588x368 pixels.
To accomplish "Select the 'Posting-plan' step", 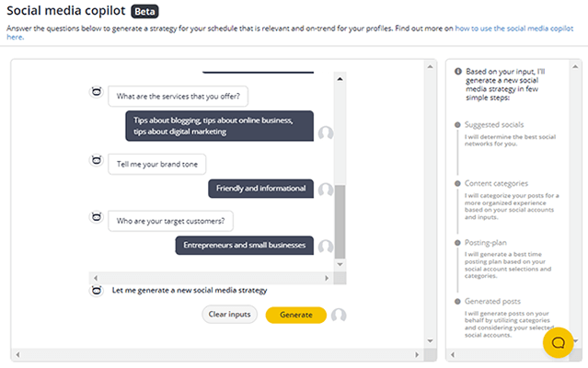I will [485, 243].
